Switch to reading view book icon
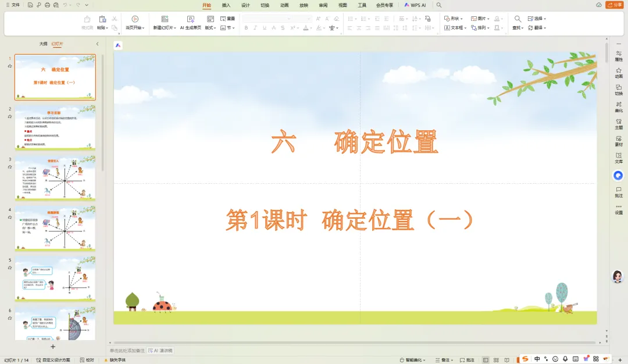Image resolution: width=628 pixels, height=364 pixels. 506,360
